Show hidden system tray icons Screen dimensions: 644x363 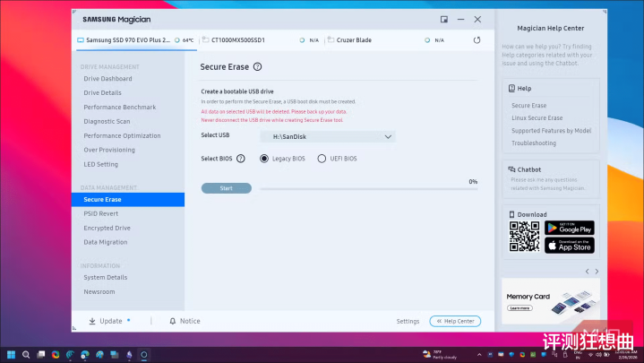click(479, 354)
